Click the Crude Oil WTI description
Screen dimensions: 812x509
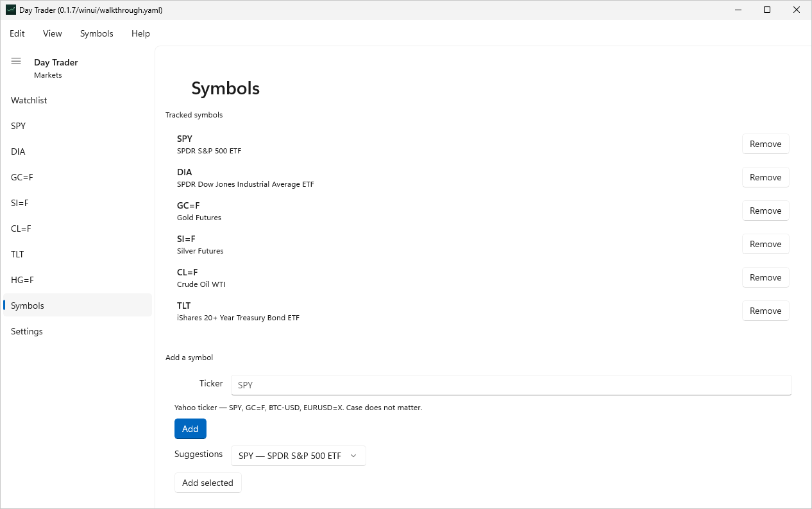pos(201,284)
